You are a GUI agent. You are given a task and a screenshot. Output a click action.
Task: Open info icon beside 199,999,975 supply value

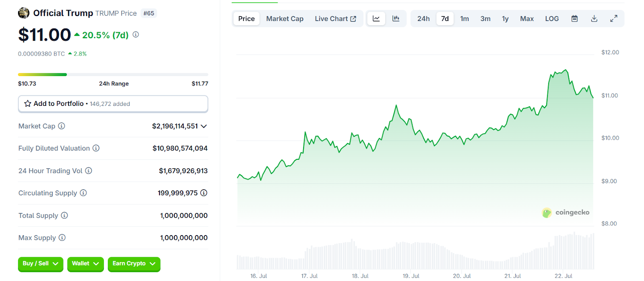204,193
